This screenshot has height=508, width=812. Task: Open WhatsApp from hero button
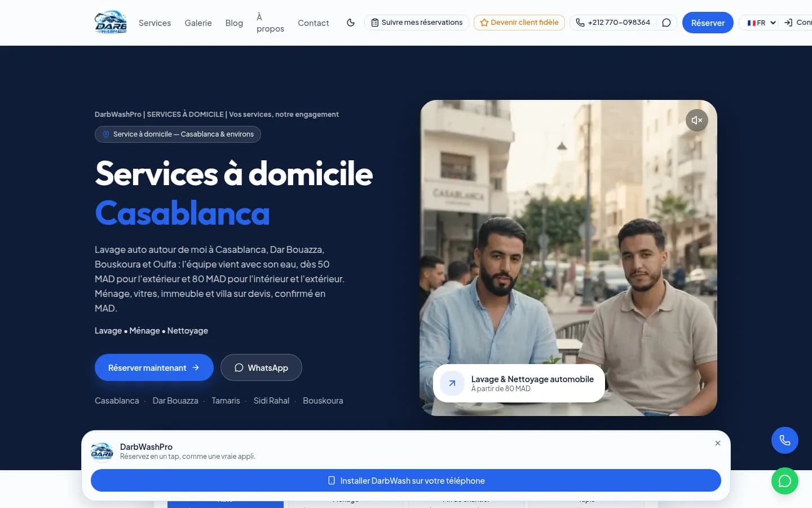(x=261, y=367)
